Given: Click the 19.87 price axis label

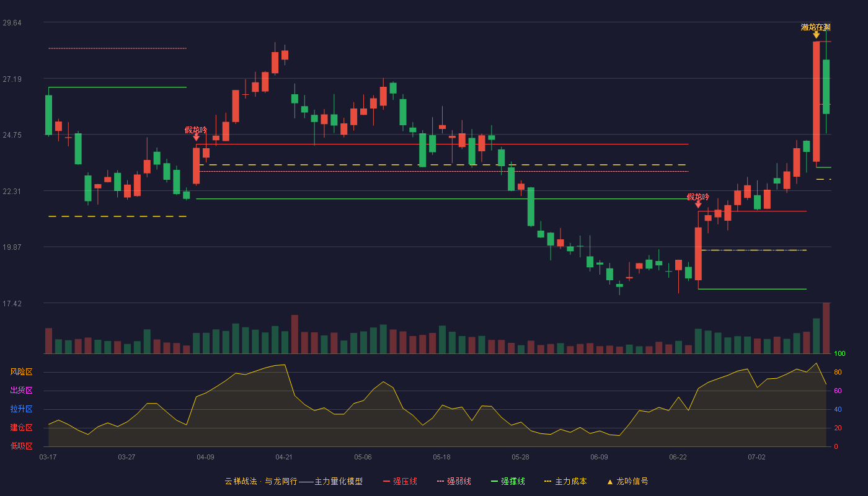Looking at the screenshot, I should click(x=12, y=247).
